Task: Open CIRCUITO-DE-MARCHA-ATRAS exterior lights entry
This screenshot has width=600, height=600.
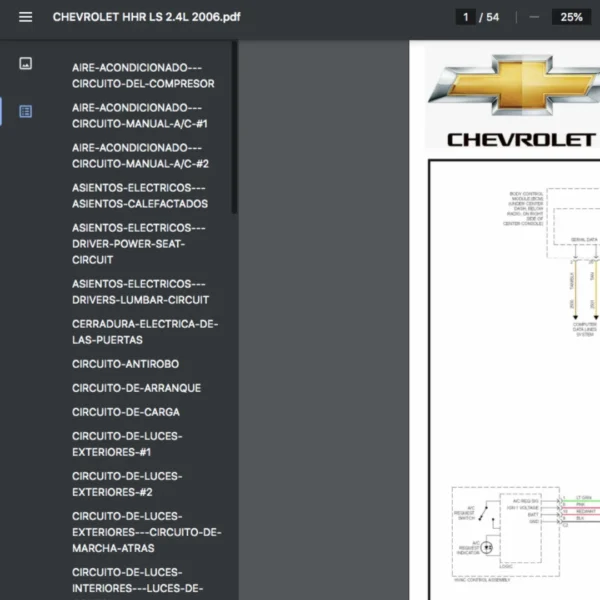Action: [x=146, y=532]
